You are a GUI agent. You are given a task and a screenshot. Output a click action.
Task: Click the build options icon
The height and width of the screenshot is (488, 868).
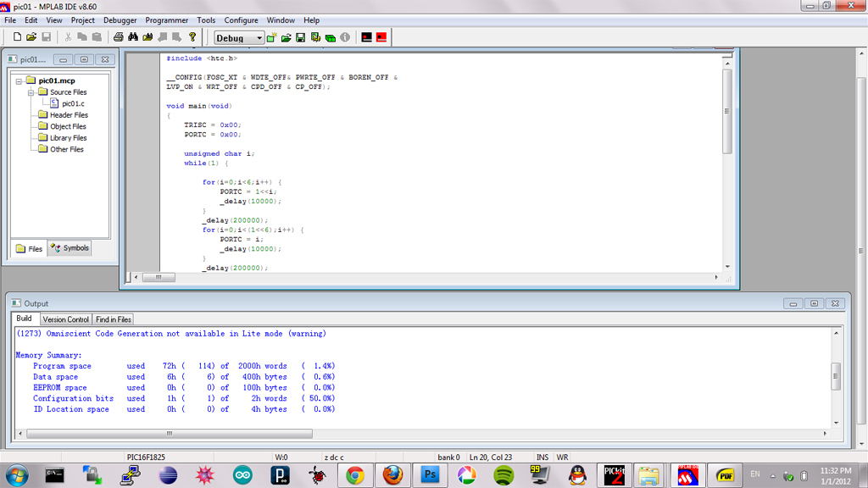tap(315, 37)
